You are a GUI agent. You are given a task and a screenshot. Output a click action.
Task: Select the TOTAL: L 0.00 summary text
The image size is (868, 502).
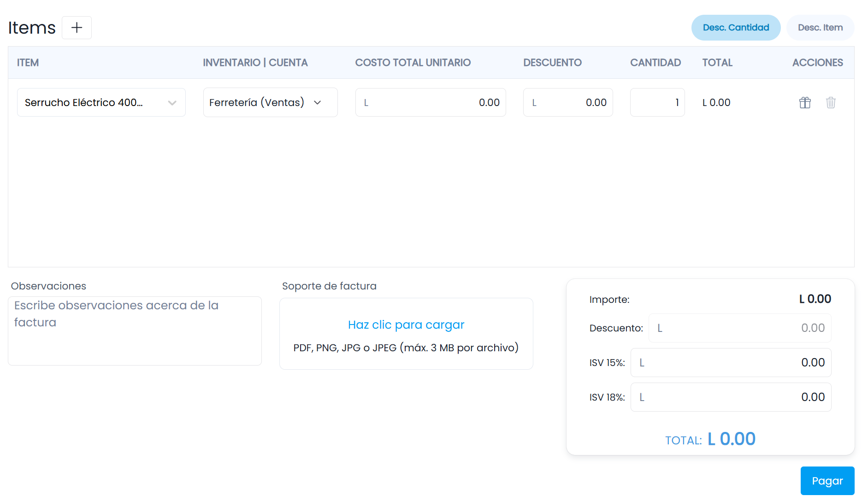(710, 439)
